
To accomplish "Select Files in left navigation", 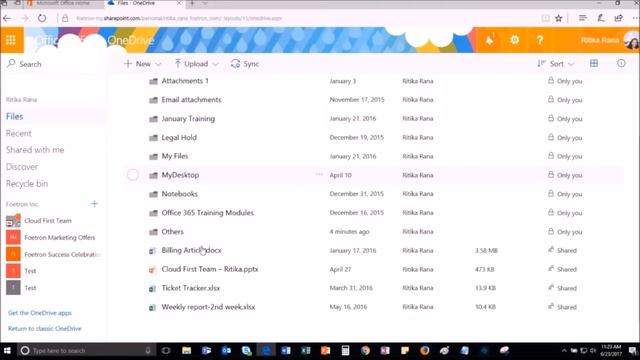I will coord(14,117).
